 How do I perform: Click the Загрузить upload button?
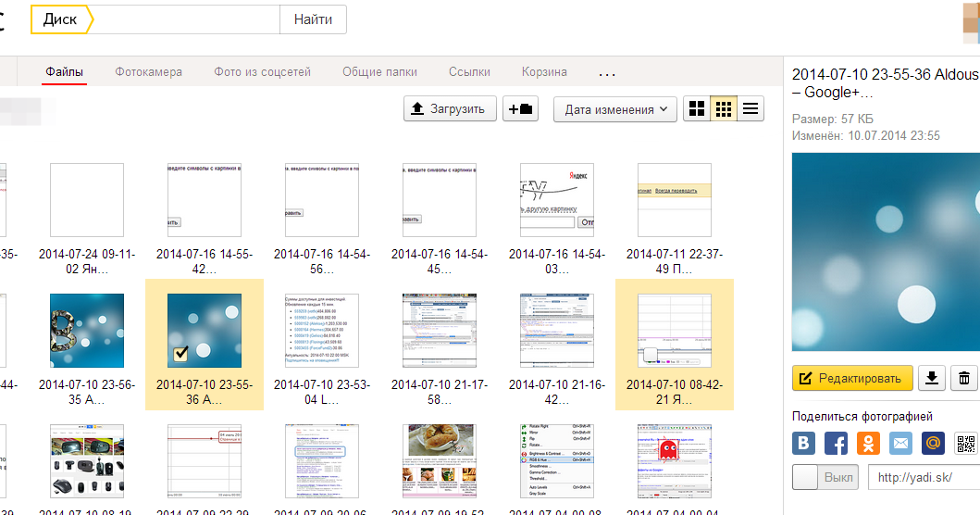(450, 109)
